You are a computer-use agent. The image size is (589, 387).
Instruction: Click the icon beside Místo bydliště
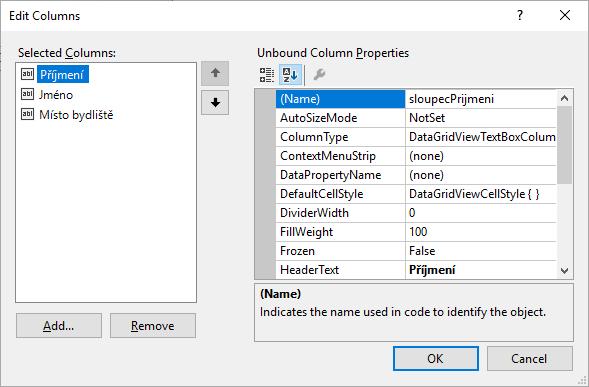point(27,114)
